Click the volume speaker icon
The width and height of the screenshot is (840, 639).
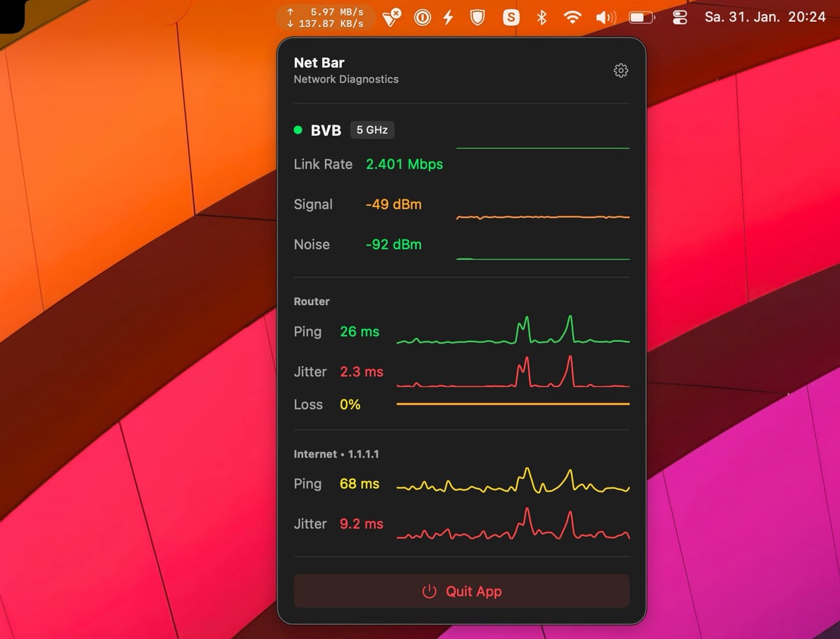pyautogui.click(x=605, y=17)
